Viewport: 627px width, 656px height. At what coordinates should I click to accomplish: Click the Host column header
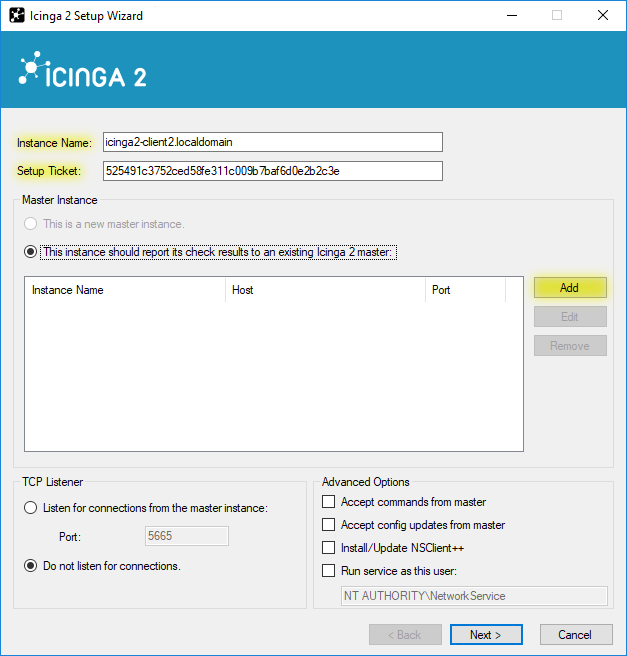pos(325,290)
